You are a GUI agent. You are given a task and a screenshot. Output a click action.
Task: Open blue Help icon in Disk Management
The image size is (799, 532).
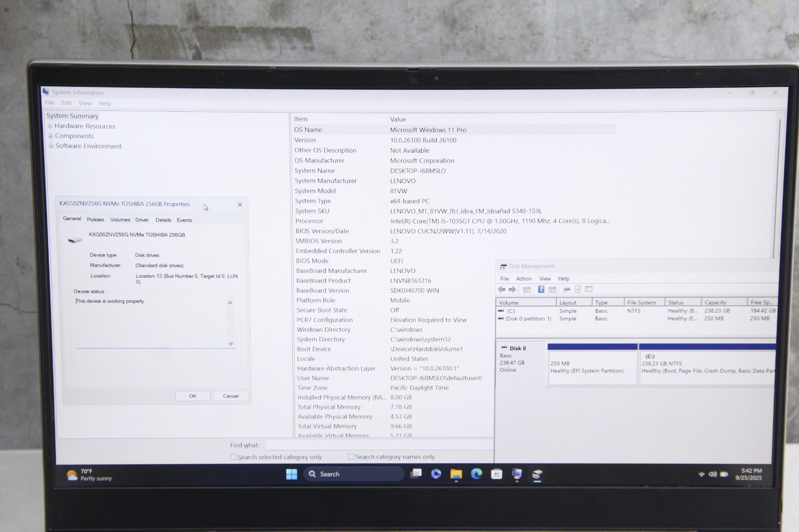point(541,289)
